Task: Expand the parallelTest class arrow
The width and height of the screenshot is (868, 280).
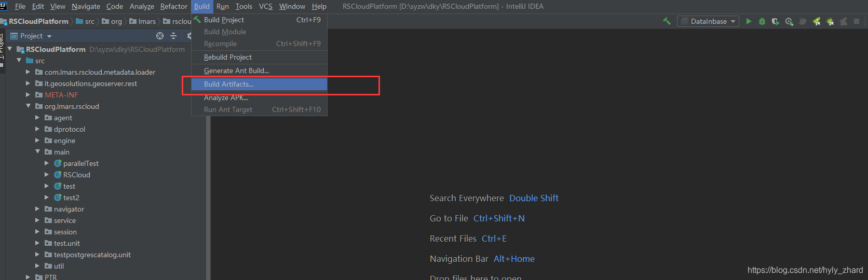Action: point(47,163)
